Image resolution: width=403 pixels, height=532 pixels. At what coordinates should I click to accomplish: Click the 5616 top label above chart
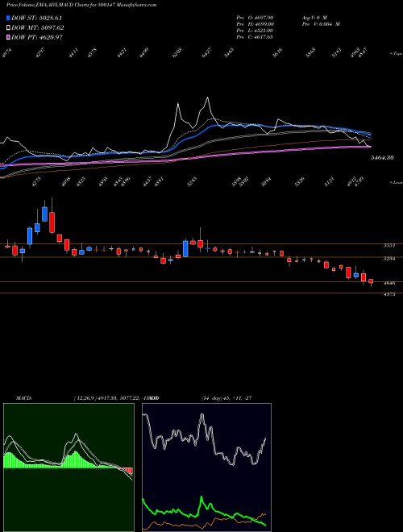pos(277,53)
